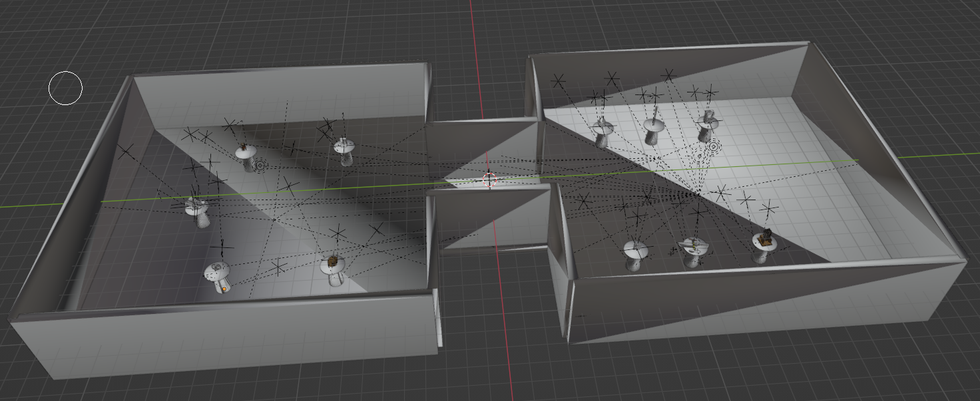The width and height of the screenshot is (980, 401).
Task: Select the pedestal with the orange origin dot
Action: click(218, 277)
